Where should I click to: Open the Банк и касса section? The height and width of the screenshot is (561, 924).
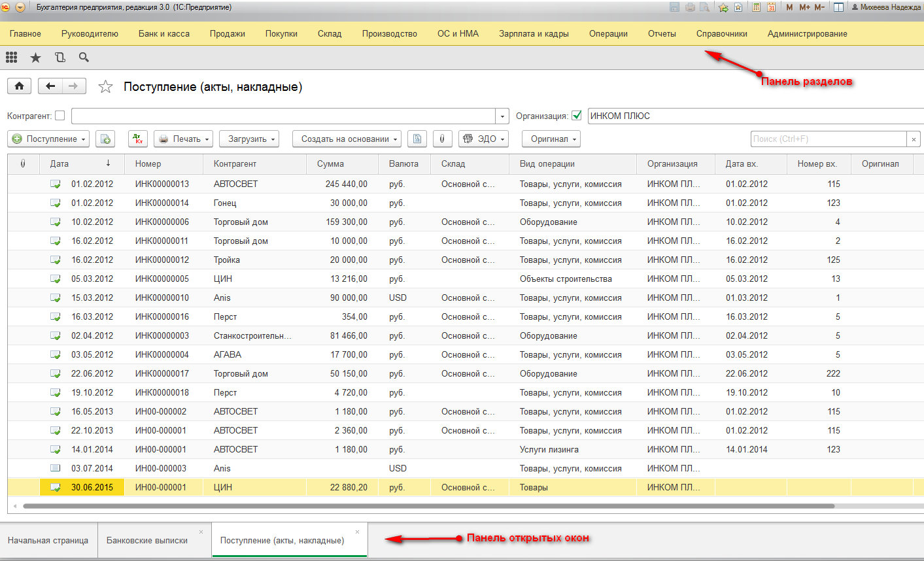pyautogui.click(x=164, y=33)
